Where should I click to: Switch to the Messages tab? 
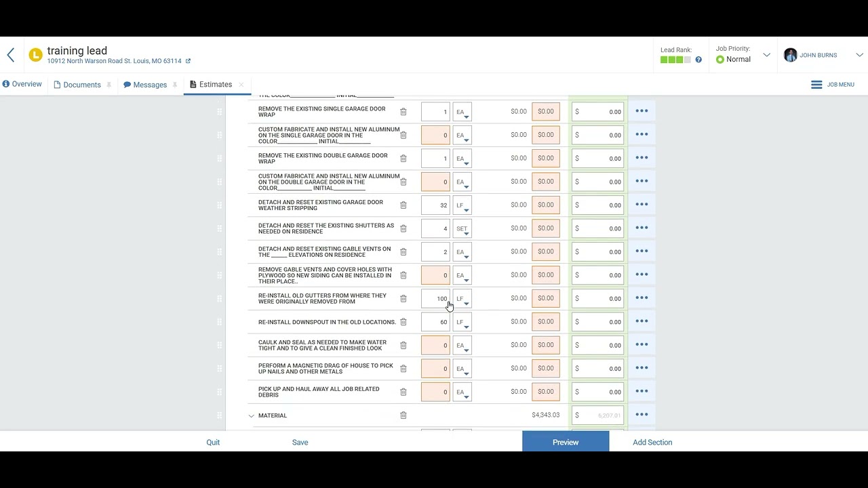(145, 85)
